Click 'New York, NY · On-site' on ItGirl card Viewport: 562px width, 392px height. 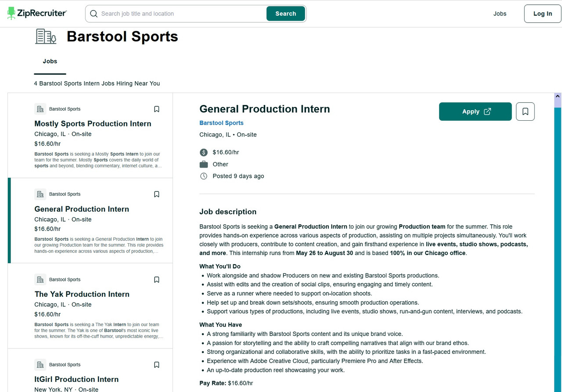(66, 389)
